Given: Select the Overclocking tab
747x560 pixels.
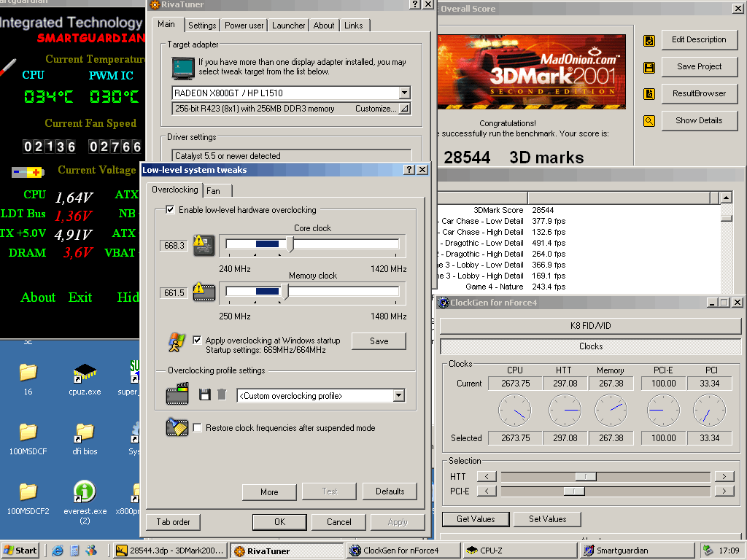Looking at the screenshot, I should point(174,190).
